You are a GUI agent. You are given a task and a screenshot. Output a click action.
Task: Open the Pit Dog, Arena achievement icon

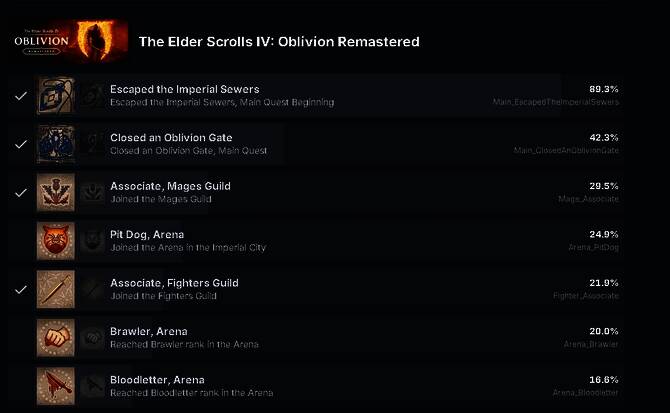coord(55,241)
